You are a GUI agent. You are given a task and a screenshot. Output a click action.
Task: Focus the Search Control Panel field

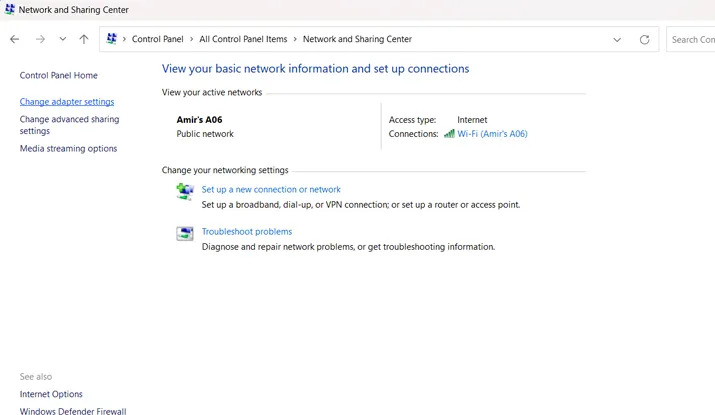(690, 40)
